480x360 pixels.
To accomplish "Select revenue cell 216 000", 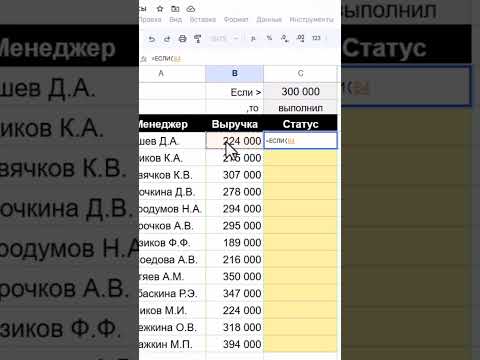I will (234, 259).
